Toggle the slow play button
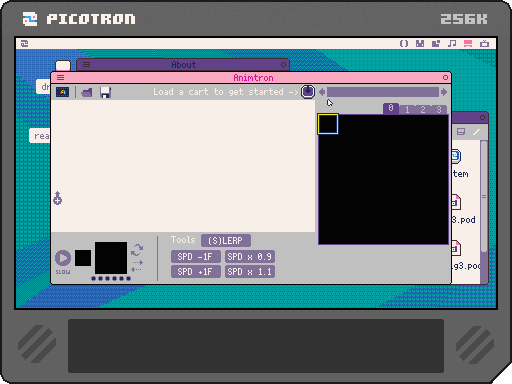The width and height of the screenshot is (512, 384). (x=63, y=258)
